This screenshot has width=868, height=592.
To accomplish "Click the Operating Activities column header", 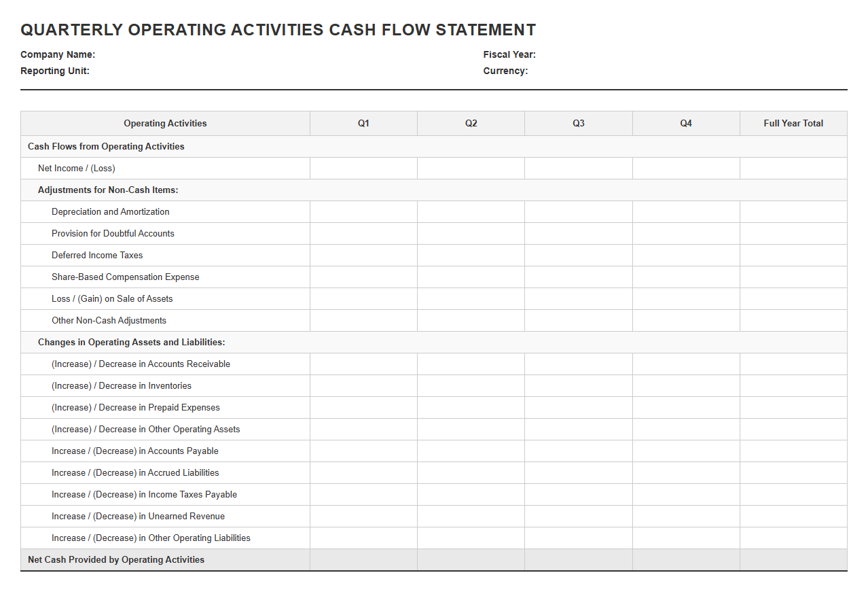I will click(x=165, y=123).
